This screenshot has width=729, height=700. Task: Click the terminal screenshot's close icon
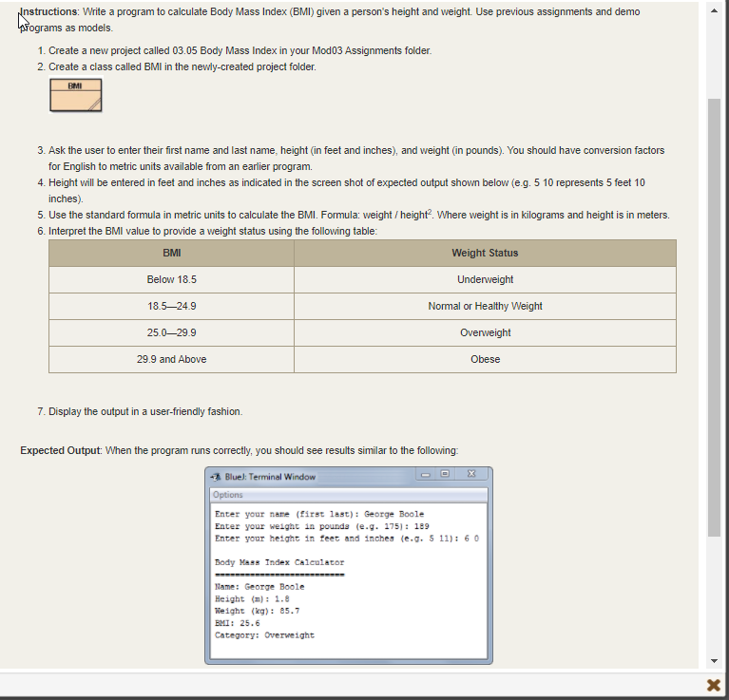[471, 474]
